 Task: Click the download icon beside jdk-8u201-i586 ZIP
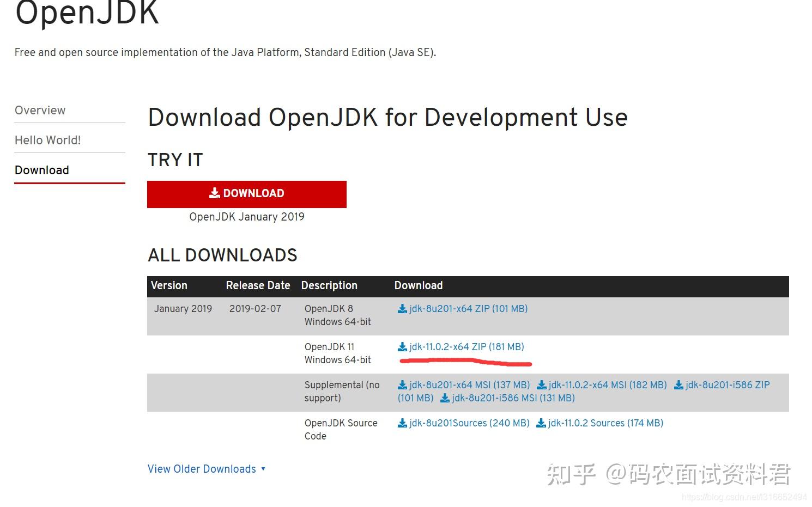[678, 384]
